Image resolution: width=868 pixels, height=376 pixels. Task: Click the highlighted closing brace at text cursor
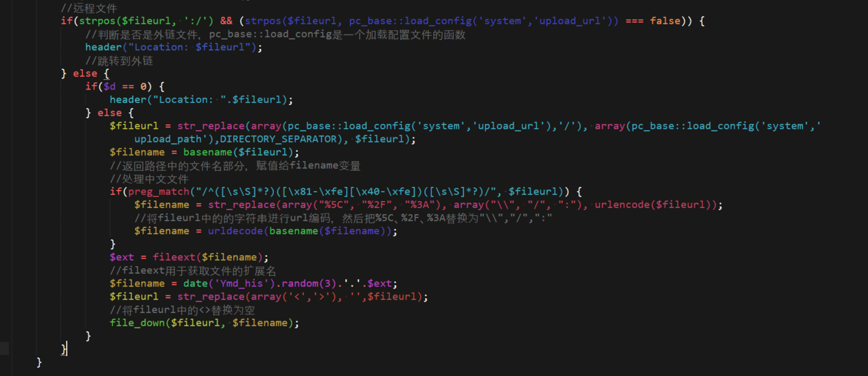[x=64, y=349]
